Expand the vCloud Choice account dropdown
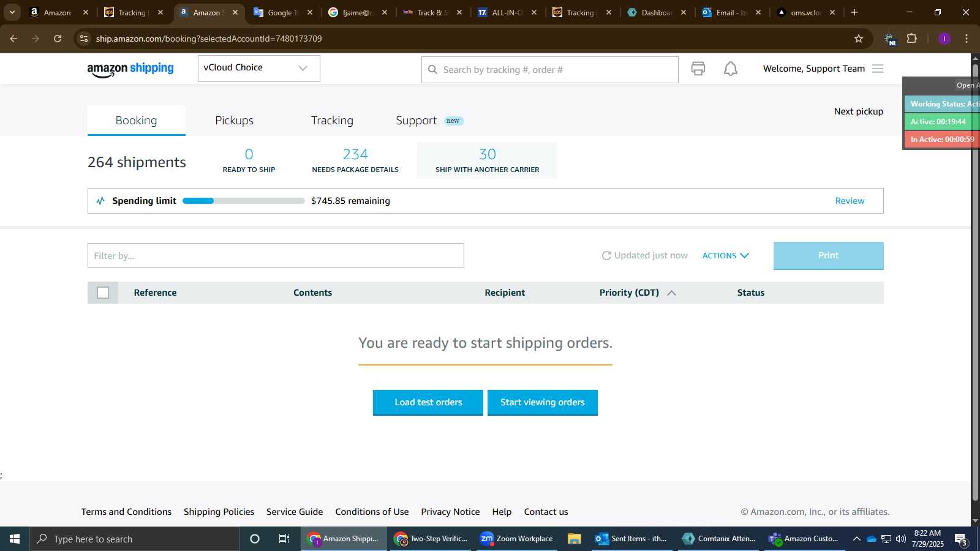Viewport: 980px width, 551px height. pos(258,69)
